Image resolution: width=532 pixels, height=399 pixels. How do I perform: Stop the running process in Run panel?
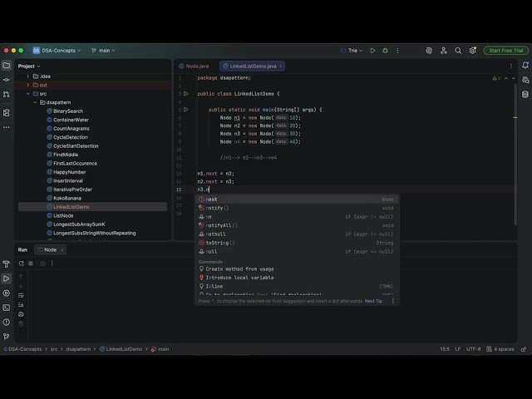point(31,264)
